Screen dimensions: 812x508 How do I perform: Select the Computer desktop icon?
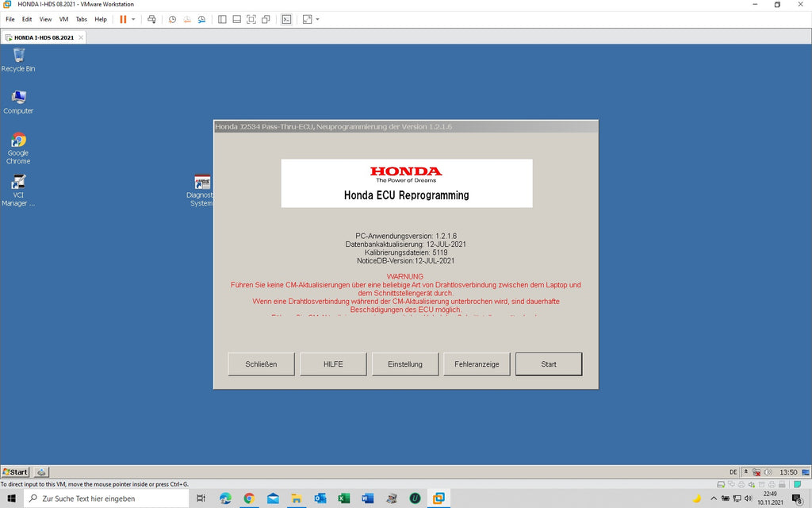coord(18,102)
